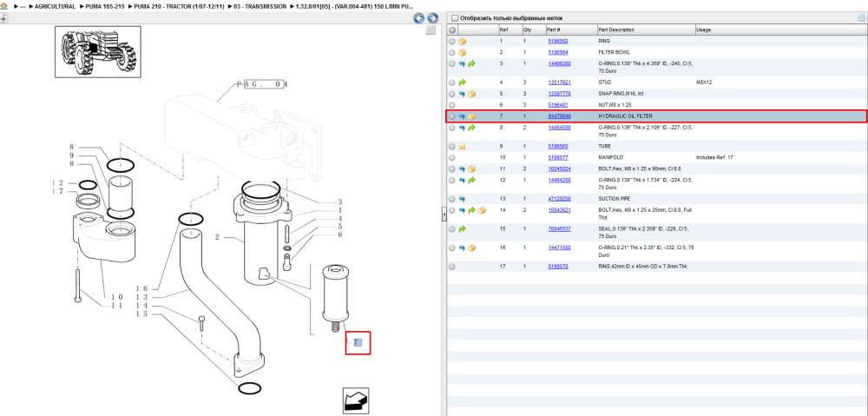Image resolution: width=868 pixels, height=416 pixels.
Task: Open part number 5196578 link
Action: [x=557, y=267]
